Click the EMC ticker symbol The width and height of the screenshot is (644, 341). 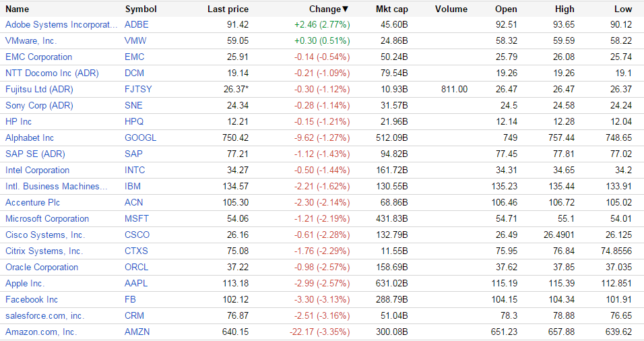pos(135,57)
